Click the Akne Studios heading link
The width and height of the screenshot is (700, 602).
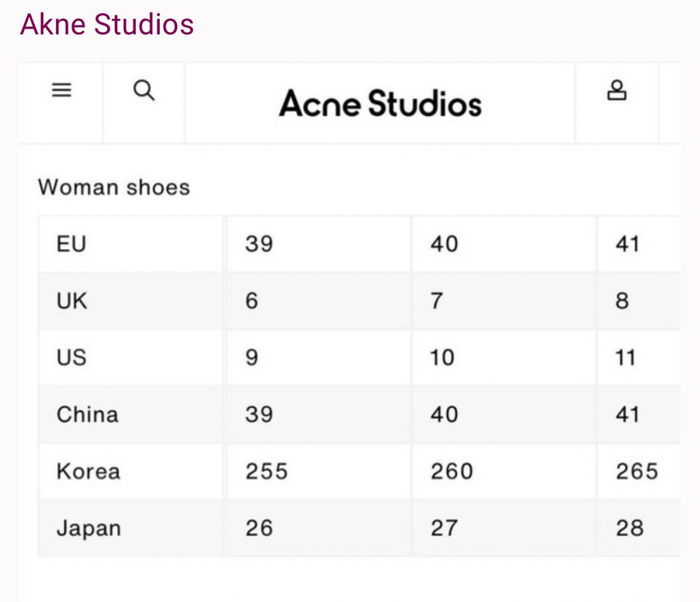(x=106, y=24)
